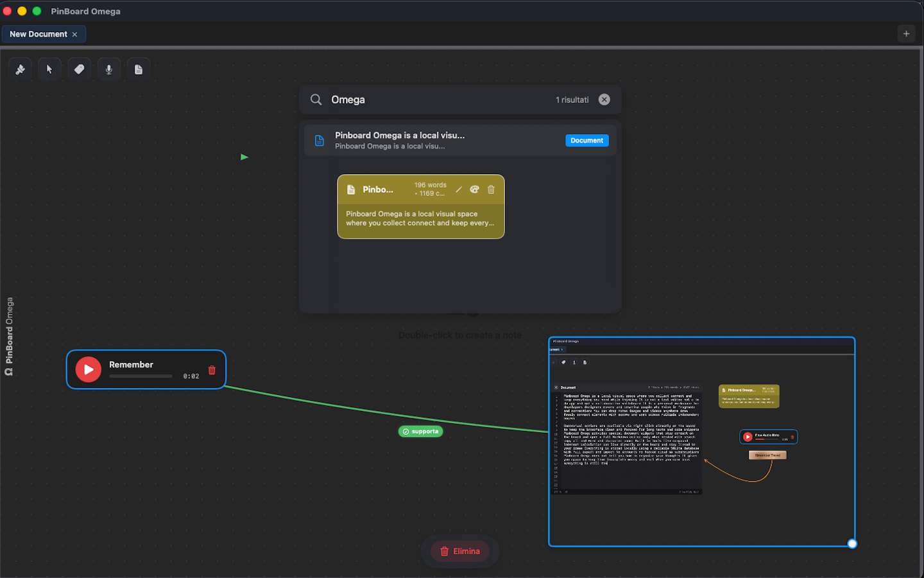Delete the Pinboard note using its trash icon
The height and width of the screenshot is (578, 924).
(x=492, y=189)
